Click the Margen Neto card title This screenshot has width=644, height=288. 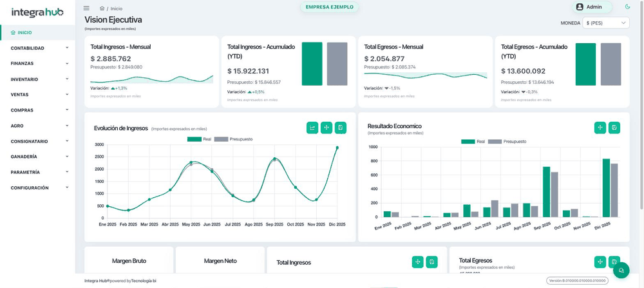point(220,261)
